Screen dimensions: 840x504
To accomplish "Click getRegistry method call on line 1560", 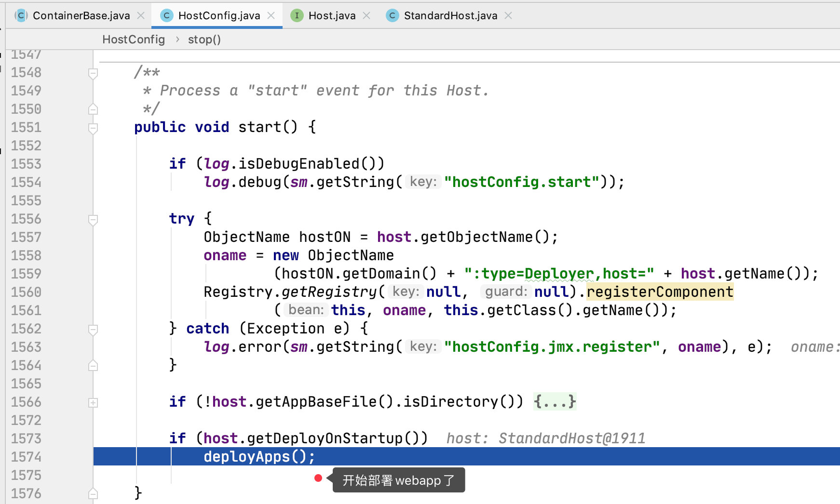I will [x=328, y=292].
